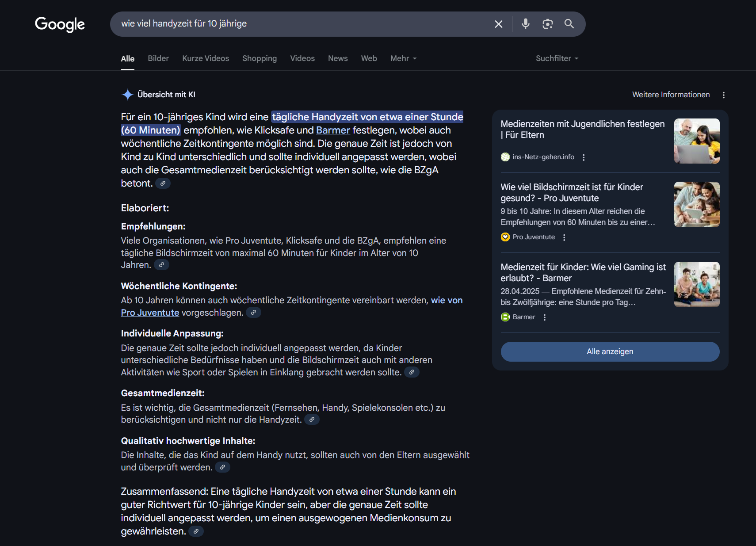Viewport: 756px width, 546px height.
Task: Click into the search input field
Action: (x=301, y=24)
